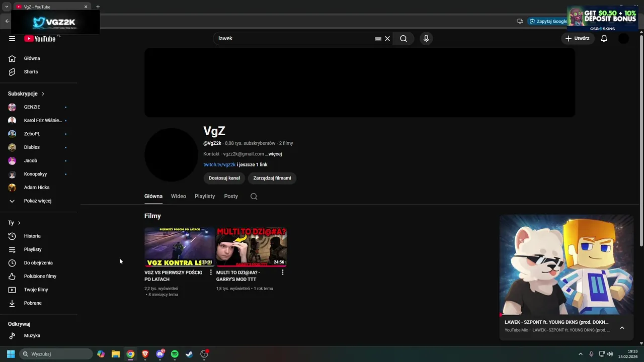Image resolution: width=644 pixels, height=362 pixels.
Task: Click the taskbar microphone tray icon
Action: (591, 354)
